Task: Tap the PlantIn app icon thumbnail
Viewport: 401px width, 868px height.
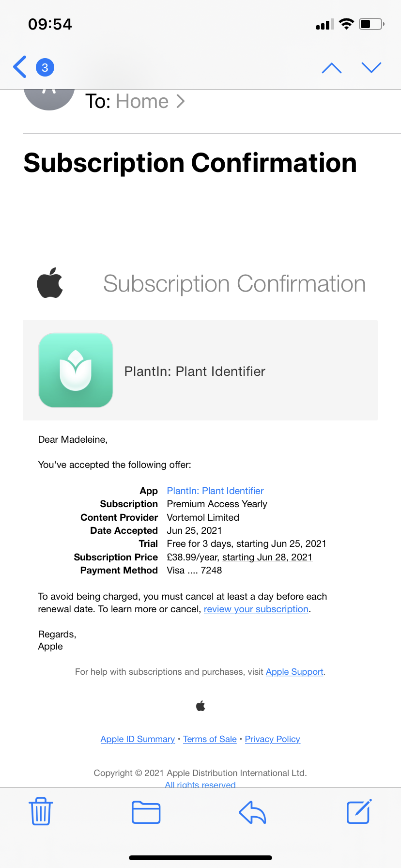Action: point(76,370)
